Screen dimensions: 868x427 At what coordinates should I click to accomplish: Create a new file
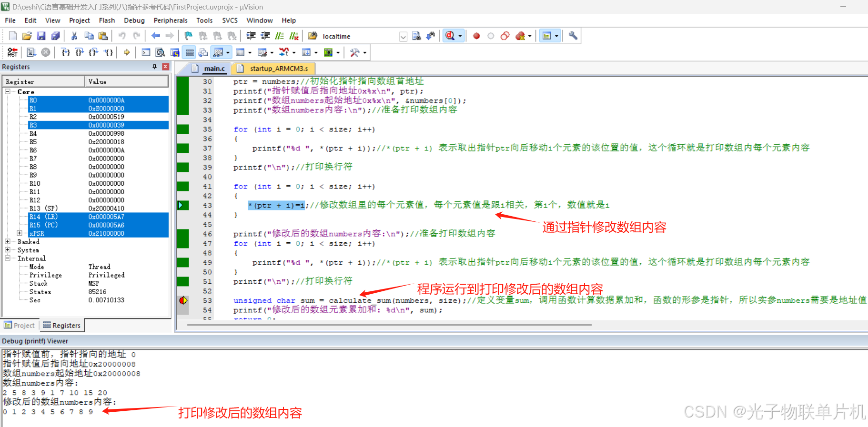(x=13, y=36)
